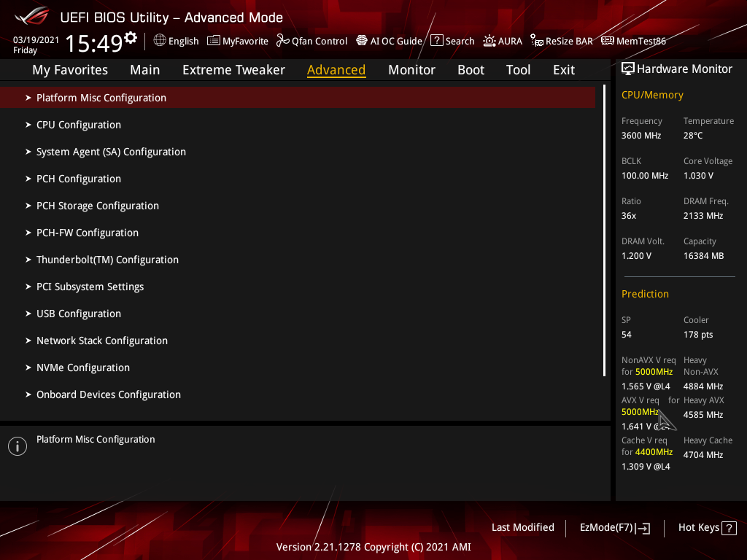Click the Search question mark icon

[x=437, y=41]
